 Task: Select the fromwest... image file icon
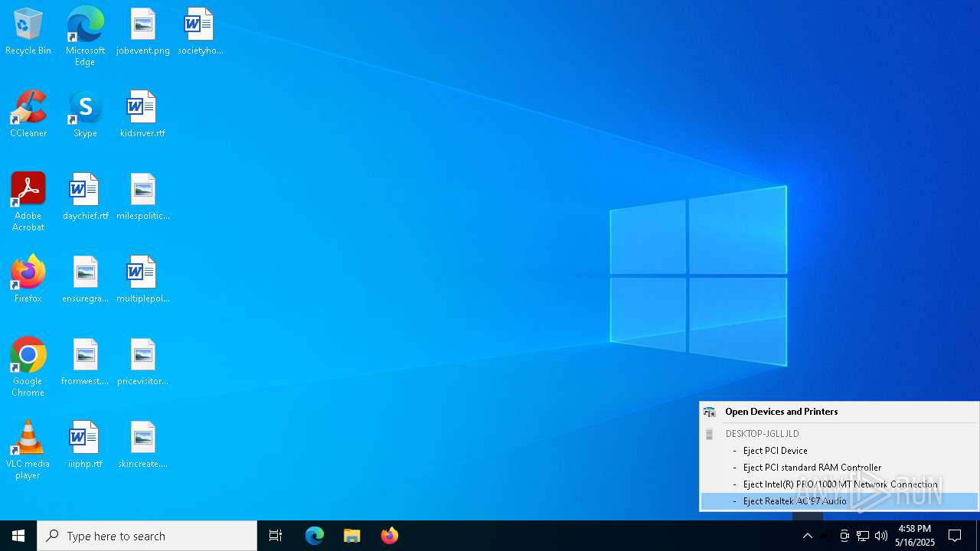coord(85,363)
